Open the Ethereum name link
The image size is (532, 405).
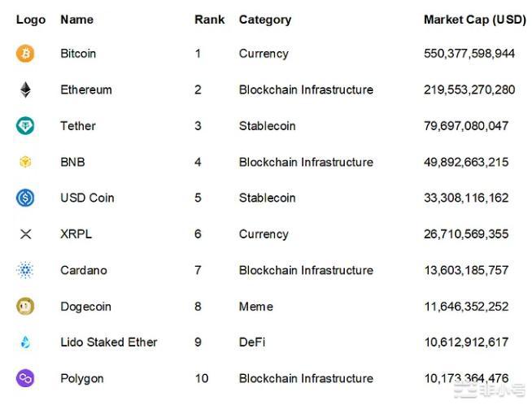coord(86,89)
